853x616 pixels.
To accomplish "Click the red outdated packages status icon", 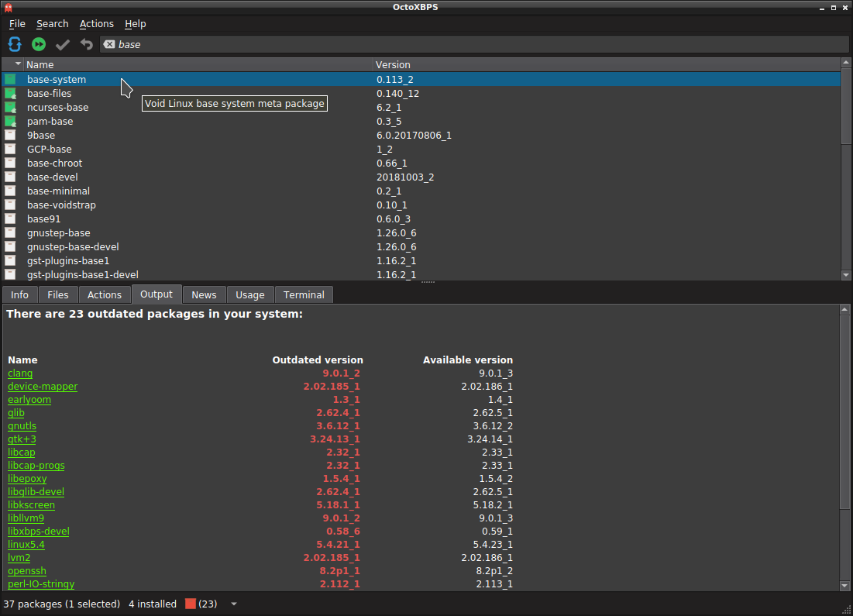I will (x=191, y=604).
